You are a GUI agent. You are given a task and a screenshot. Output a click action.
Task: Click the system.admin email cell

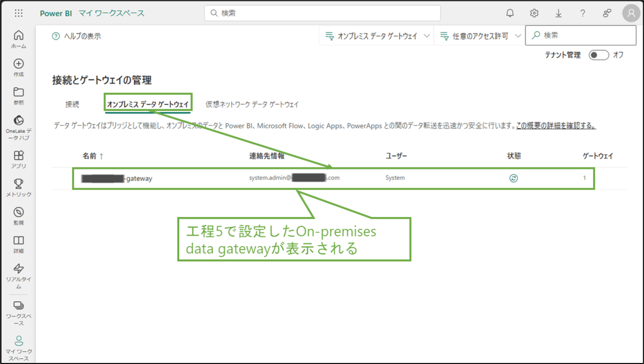coord(295,178)
